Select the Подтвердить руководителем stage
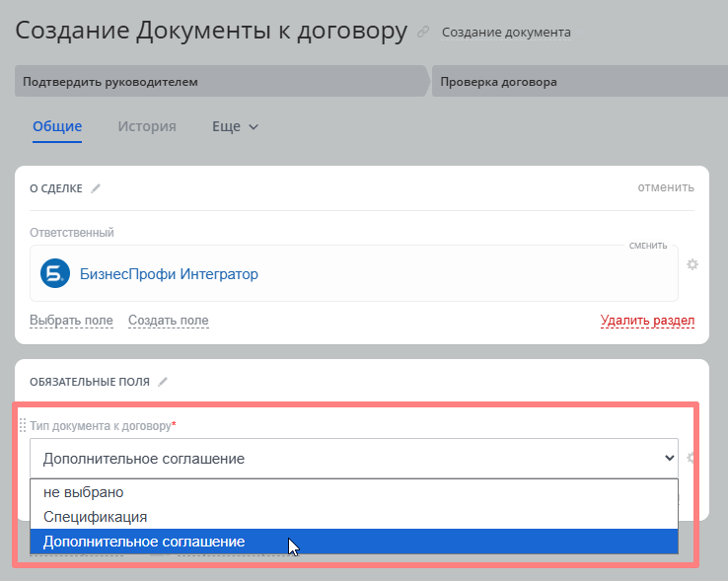 click(x=221, y=81)
